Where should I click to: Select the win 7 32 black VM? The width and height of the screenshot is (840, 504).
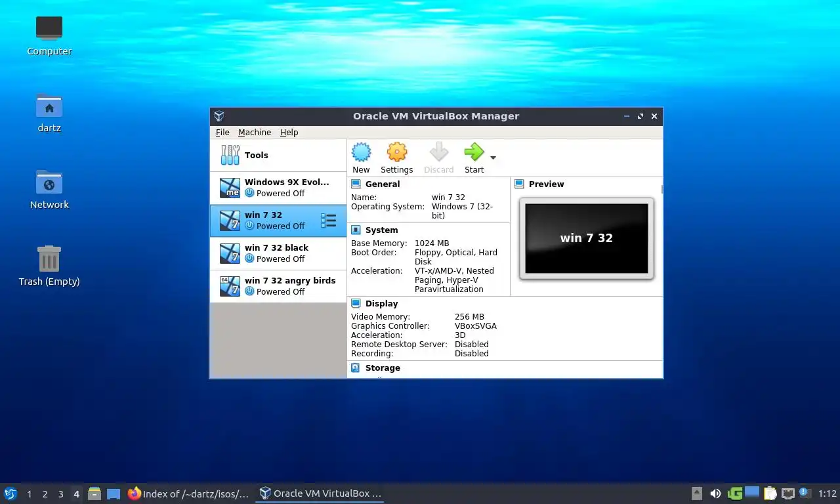pyautogui.click(x=278, y=254)
